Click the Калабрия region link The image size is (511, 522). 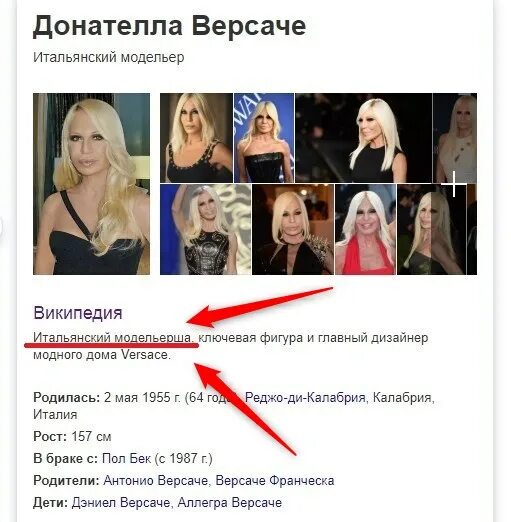[x=402, y=397]
